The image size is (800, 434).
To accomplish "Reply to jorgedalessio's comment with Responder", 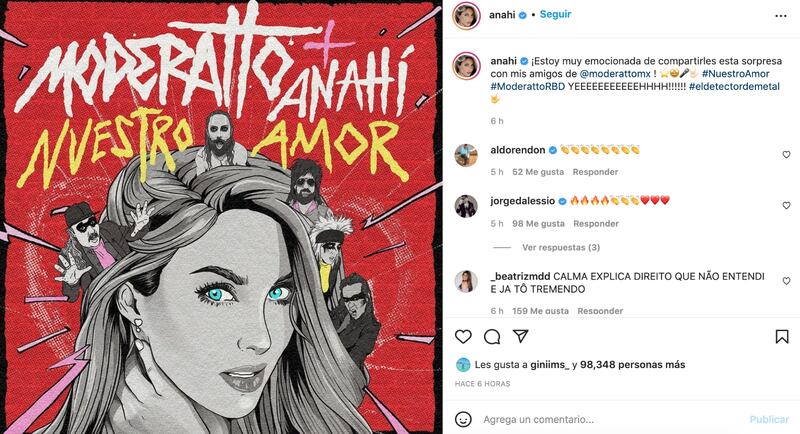I will (x=596, y=223).
